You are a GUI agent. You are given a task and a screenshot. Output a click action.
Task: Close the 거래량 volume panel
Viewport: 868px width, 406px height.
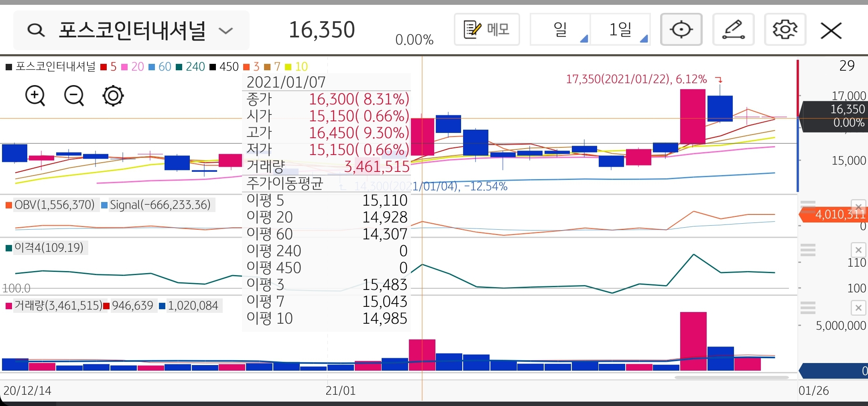coord(858,308)
